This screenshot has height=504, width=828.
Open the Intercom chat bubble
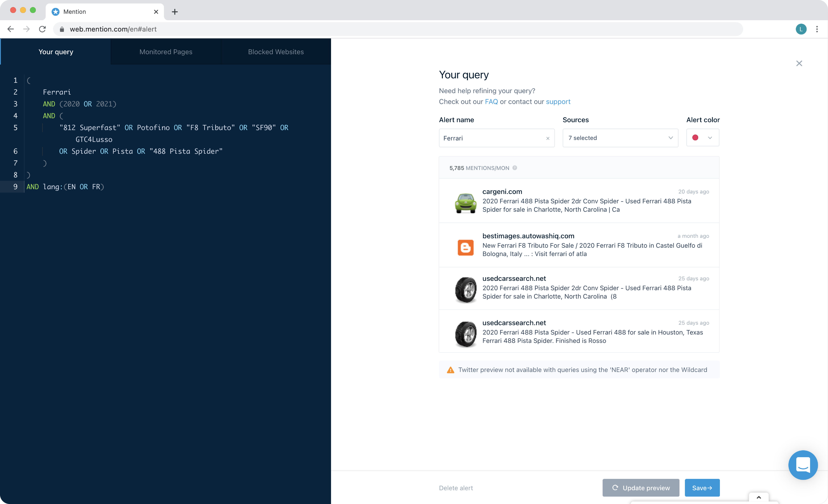pos(803,465)
